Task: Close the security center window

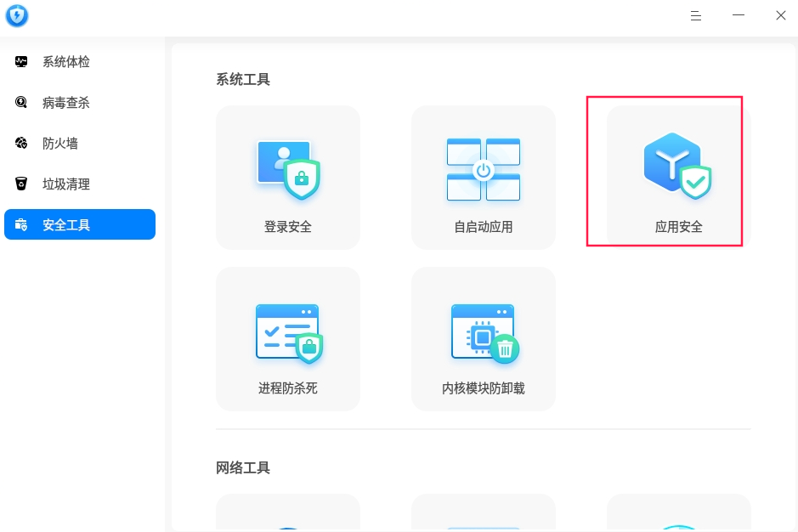Action: (x=781, y=15)
